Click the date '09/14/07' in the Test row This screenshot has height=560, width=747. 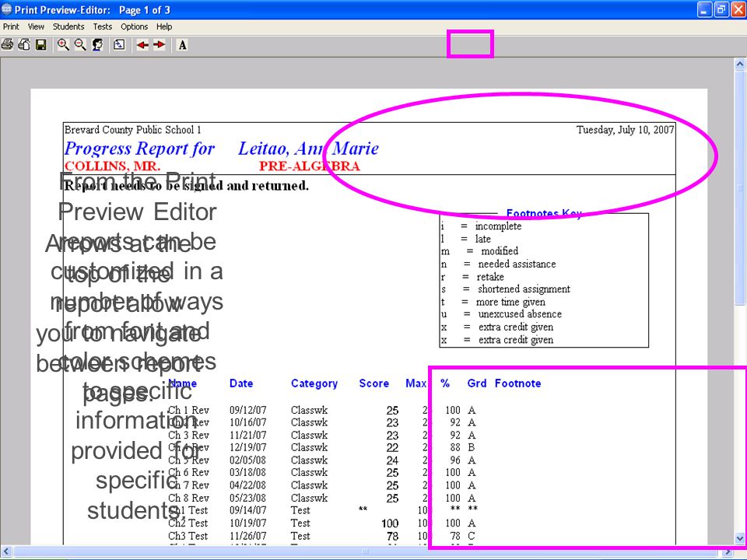click(x=247, y=510)
